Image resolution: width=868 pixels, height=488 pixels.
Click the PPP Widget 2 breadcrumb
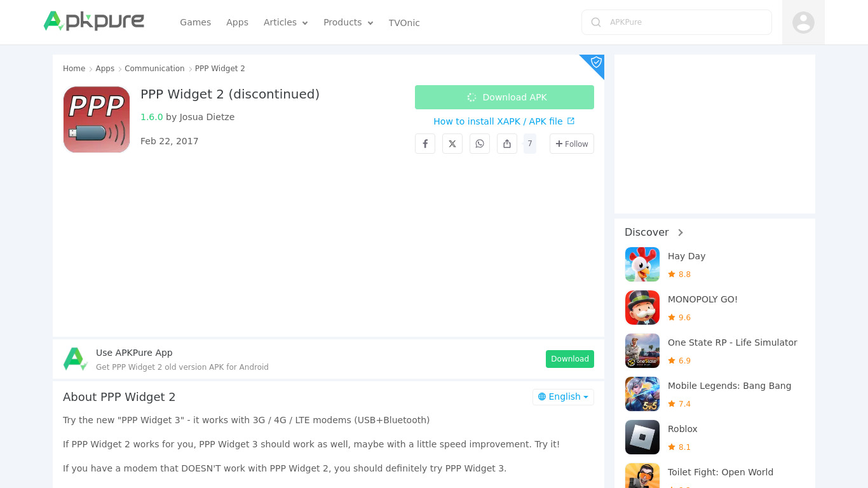pos(220,69)
